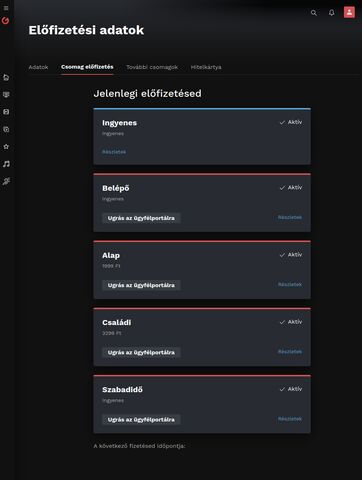Click Ugrás az ügyfélportálra in Alap card
This screenshot has height=480, width=362.
click(141, 285)
